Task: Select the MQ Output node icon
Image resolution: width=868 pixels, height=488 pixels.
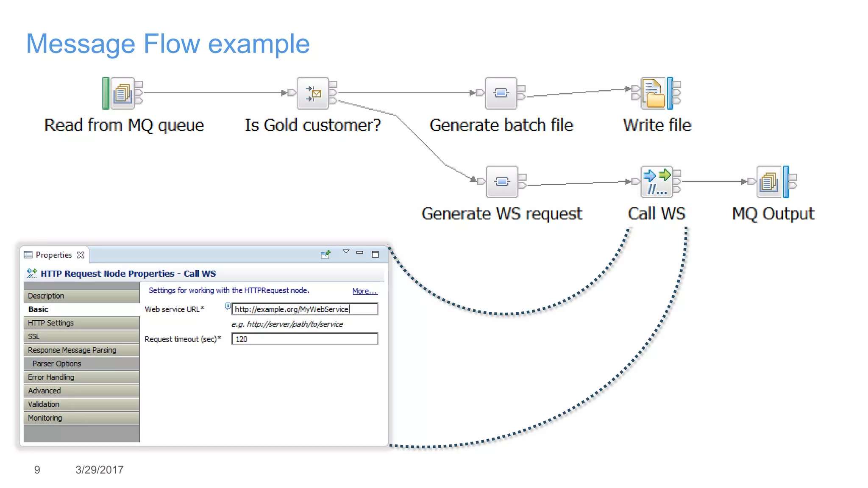Action: (x=769, y=182)
